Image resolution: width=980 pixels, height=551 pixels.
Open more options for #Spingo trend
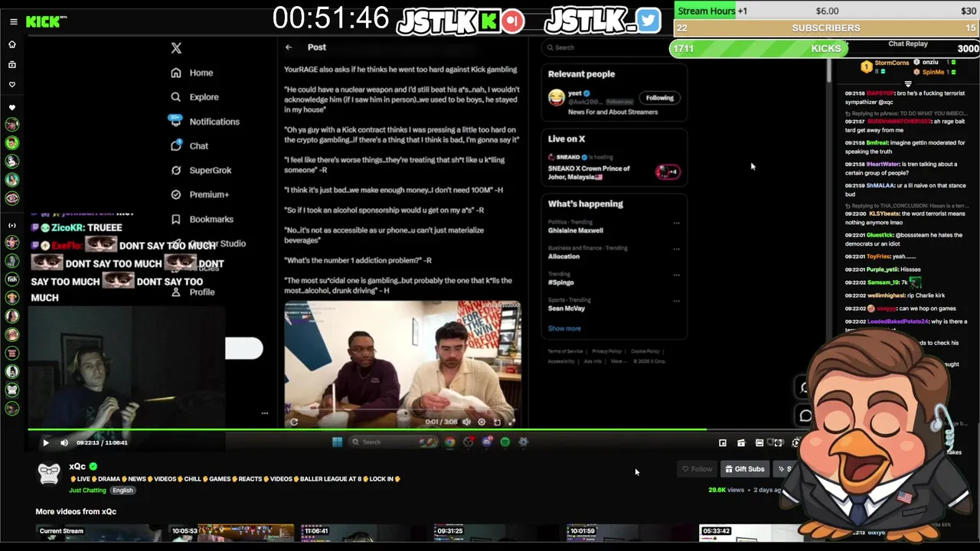pos(676,275)
